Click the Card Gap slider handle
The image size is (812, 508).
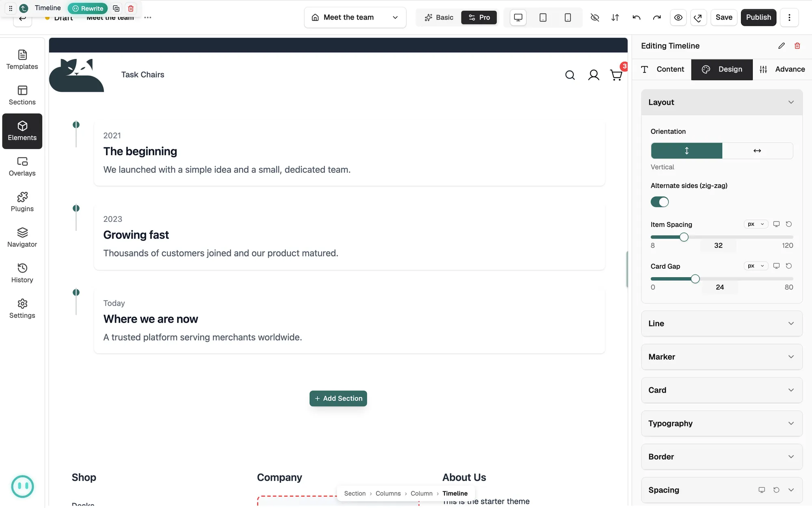(x=695, y=279)
